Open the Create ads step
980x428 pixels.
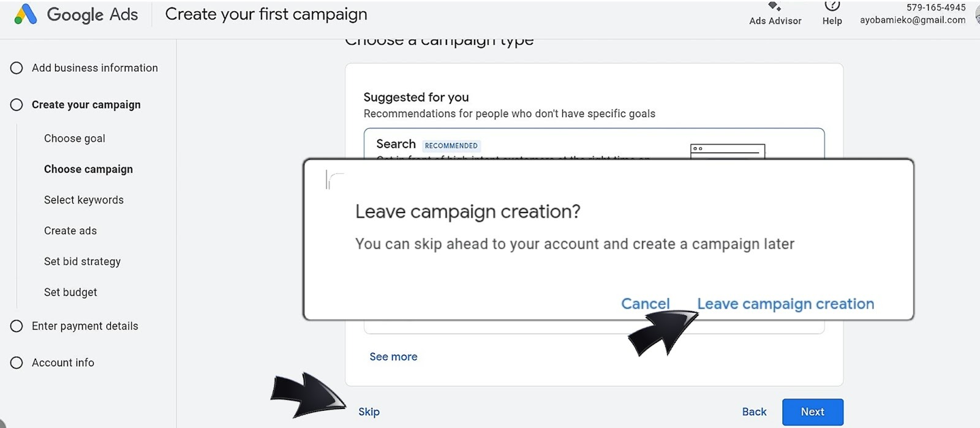(70, 231)
